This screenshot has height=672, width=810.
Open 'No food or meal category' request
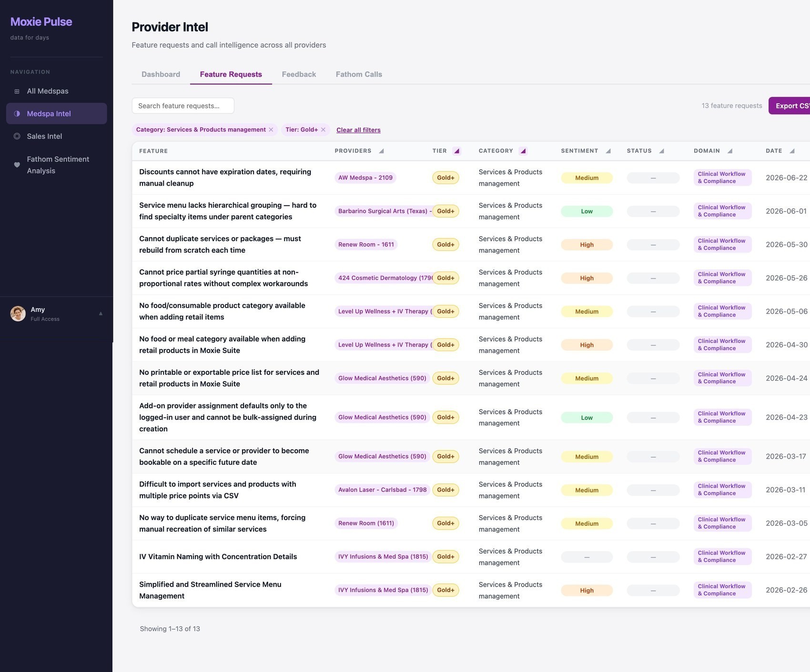point(222,344)
